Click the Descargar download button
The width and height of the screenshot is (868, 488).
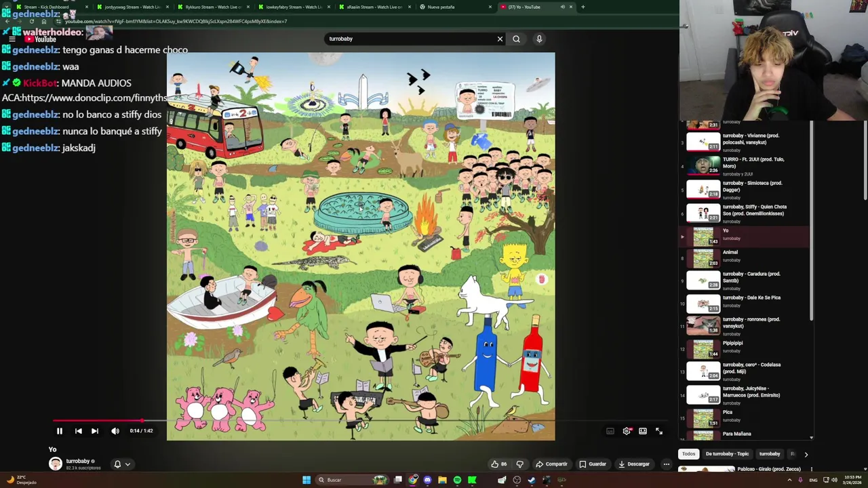click(x=634, y=464)
